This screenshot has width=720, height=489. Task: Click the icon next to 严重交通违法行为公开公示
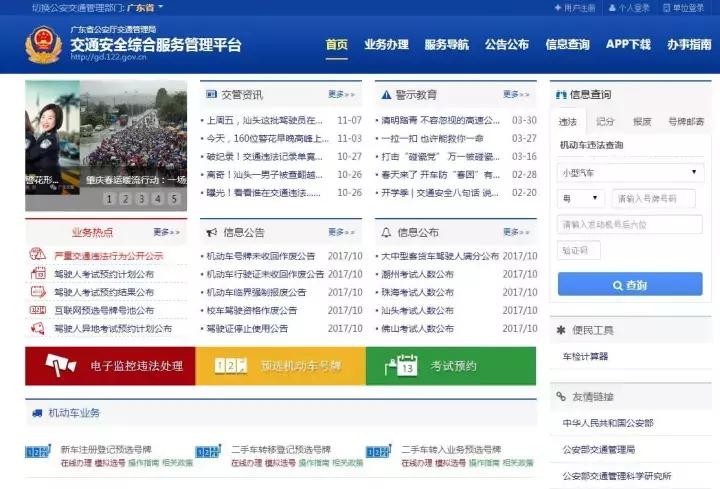[x=37, y=255]
